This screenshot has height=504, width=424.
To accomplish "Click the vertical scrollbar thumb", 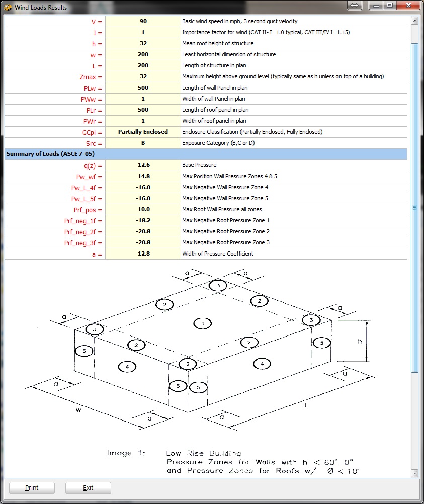I will pyautogui.click(x=415, y=206).
